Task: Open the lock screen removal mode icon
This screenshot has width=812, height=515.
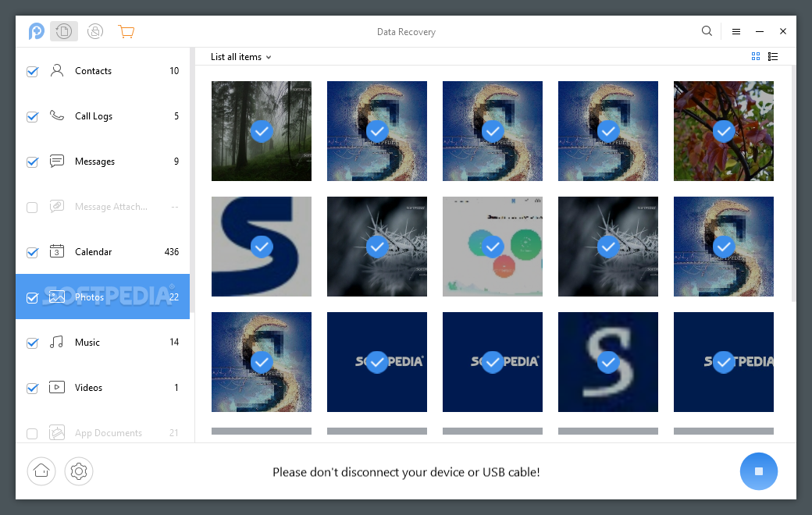Action: click(x=94, y=31)
